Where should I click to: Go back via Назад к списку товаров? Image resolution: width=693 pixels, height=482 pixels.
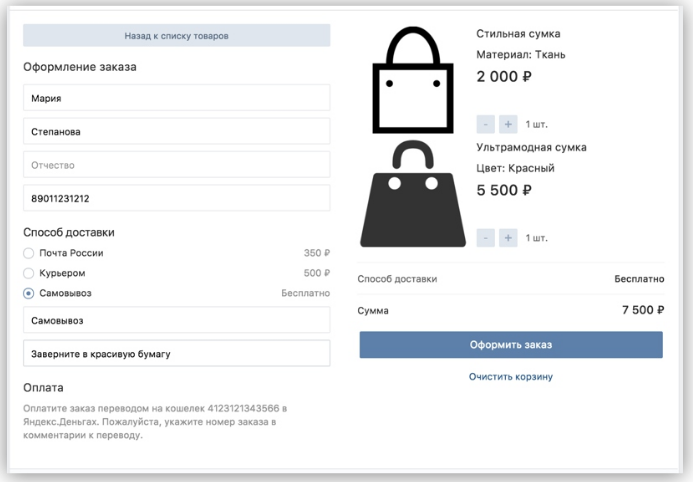coord(176,36)
